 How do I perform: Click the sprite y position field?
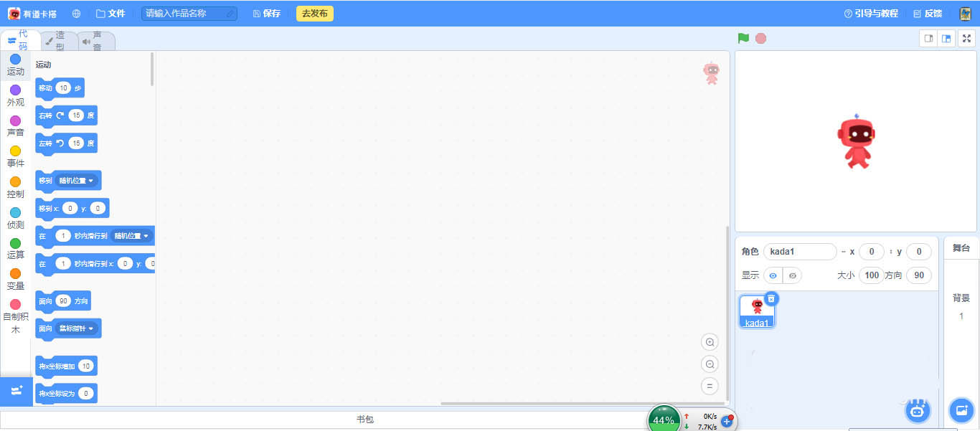coord(919,252)
